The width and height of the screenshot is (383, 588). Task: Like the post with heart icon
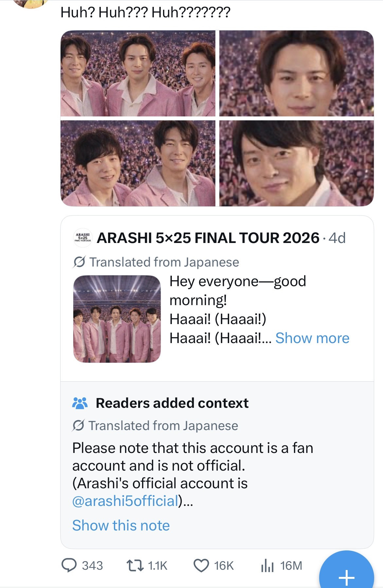(x=201, y=565)
